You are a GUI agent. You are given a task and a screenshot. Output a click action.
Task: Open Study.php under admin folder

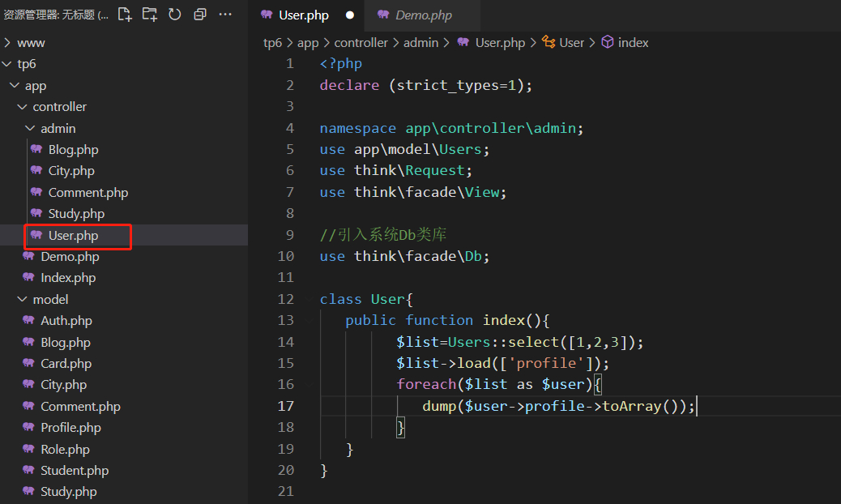76,213
